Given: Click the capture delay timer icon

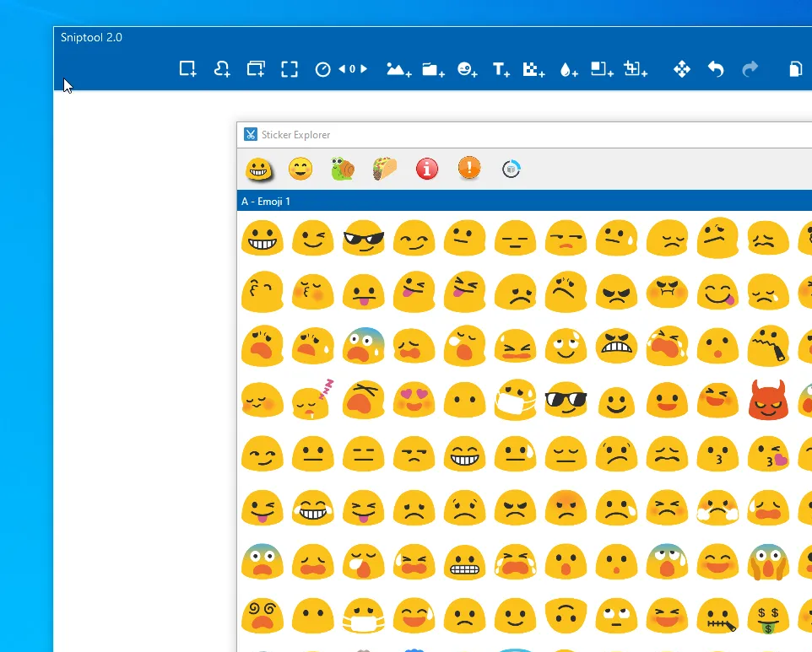Looking at the screenshot, I should (x=322, y=70).
